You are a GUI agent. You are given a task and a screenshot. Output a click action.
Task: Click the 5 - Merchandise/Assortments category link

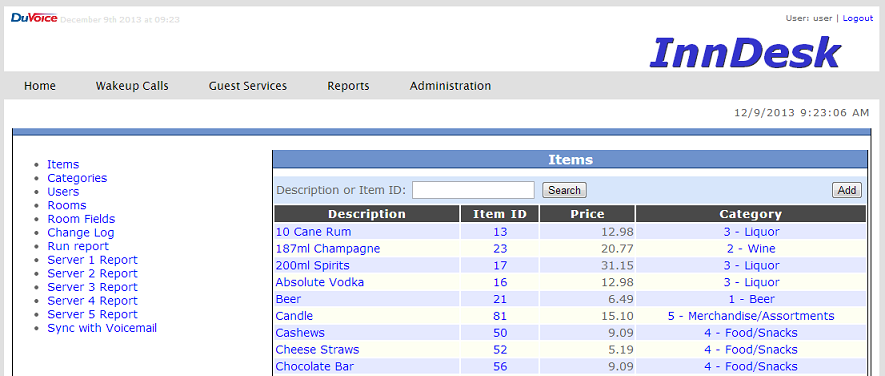coord(751,316)
